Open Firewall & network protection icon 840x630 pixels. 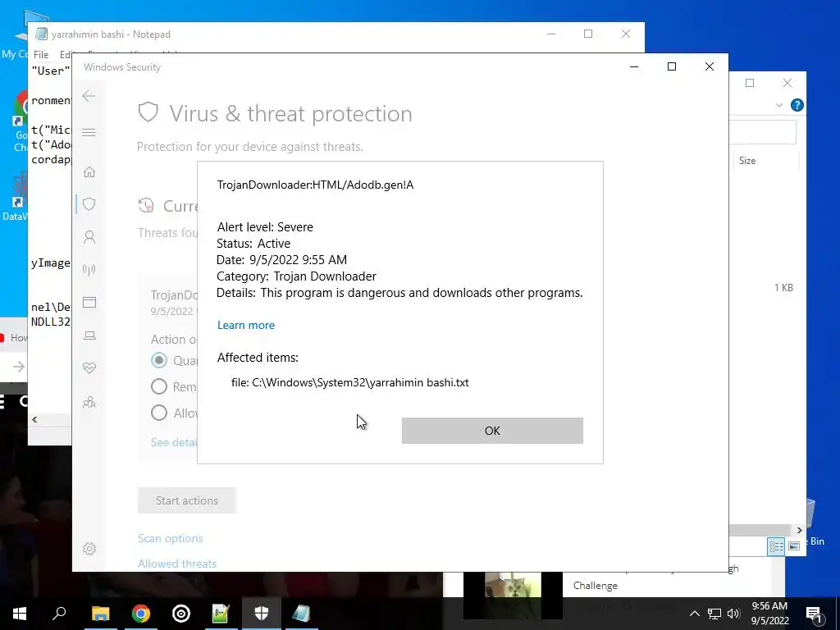pyautogui.click(x=89, y=269)
